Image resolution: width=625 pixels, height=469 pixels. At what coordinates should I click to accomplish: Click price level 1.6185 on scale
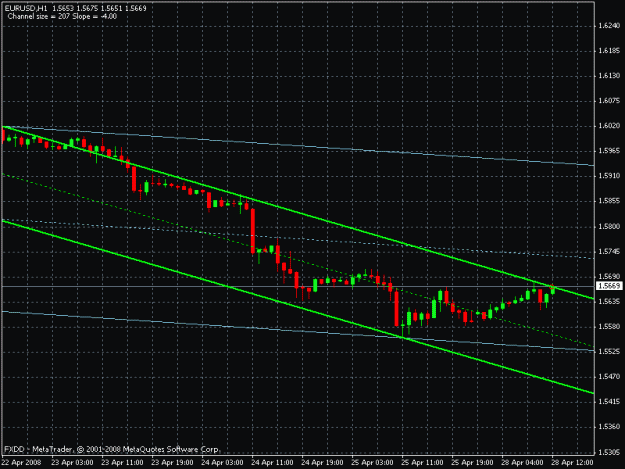(x=609, y=51)
